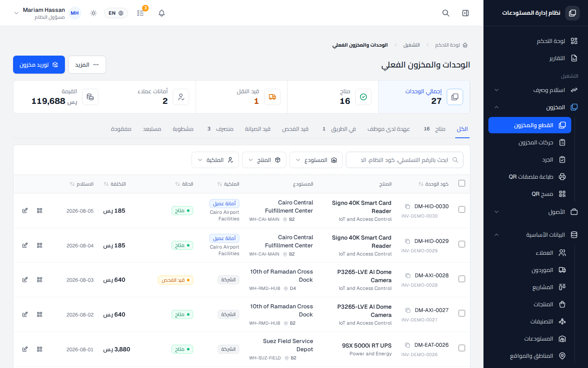Image resolution: width=588 pixels, height=368 pixels.
Task: Check the row checkbox for DM-EAT-0026
Action: coord(462,348)
